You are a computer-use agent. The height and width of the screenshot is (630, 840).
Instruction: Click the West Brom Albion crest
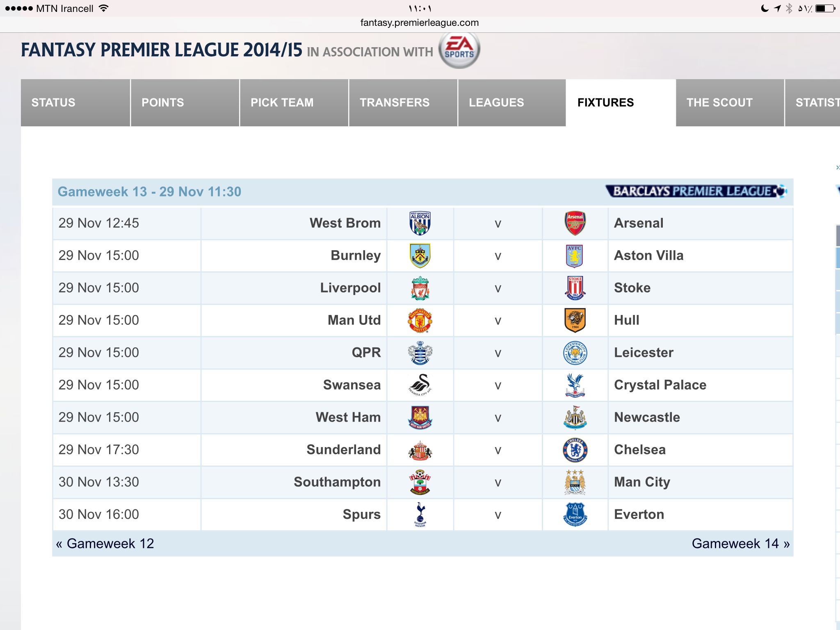pos(420,223)
